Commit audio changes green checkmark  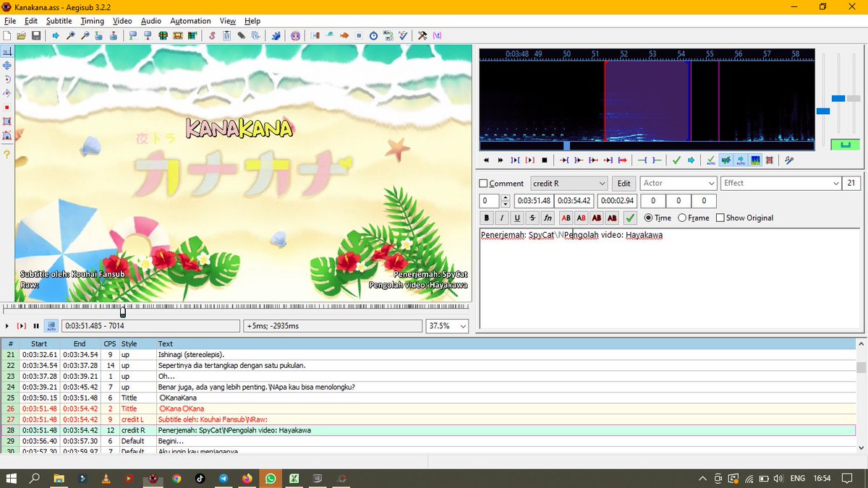pos(676,160)
